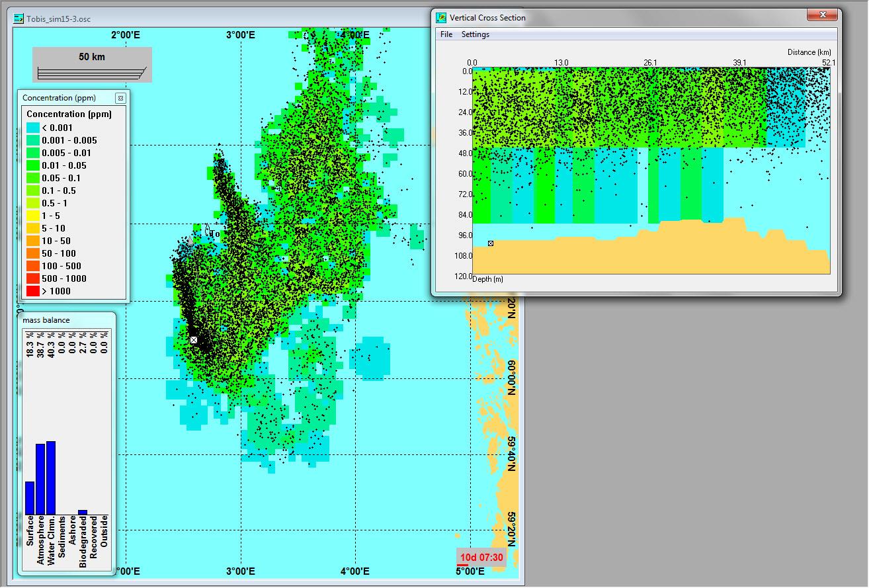Open Settings menu in Vertical Cross Section
This screenshot has width=869, height=588.
pos(476,34)
